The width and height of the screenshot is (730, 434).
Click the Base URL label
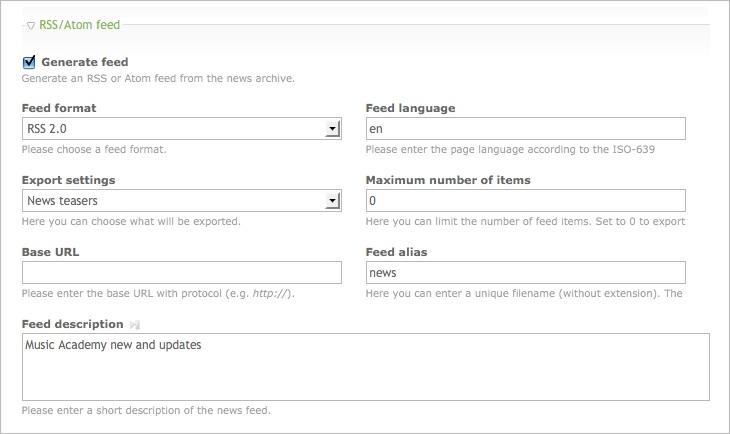point(50,252)
